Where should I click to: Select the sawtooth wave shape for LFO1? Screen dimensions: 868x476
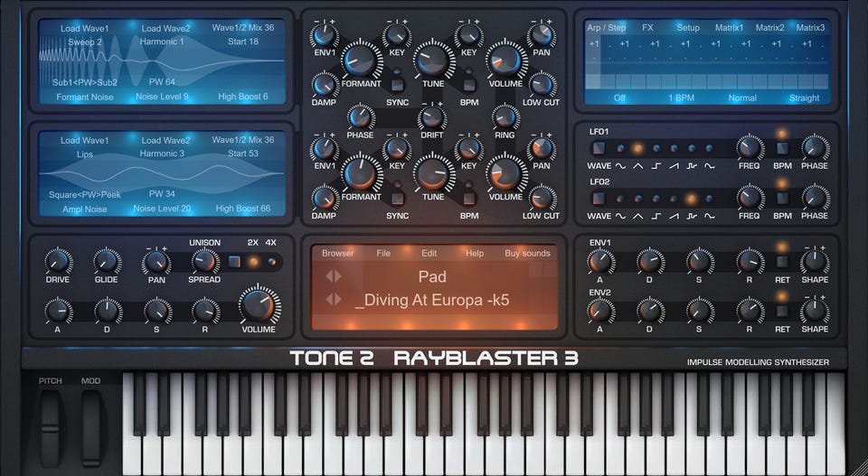point(674,149)
